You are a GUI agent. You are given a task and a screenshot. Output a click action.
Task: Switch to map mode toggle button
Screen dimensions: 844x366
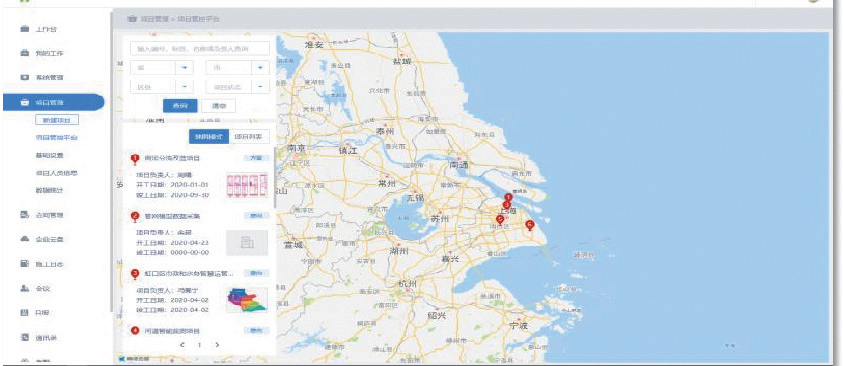[x=209, y=137]
